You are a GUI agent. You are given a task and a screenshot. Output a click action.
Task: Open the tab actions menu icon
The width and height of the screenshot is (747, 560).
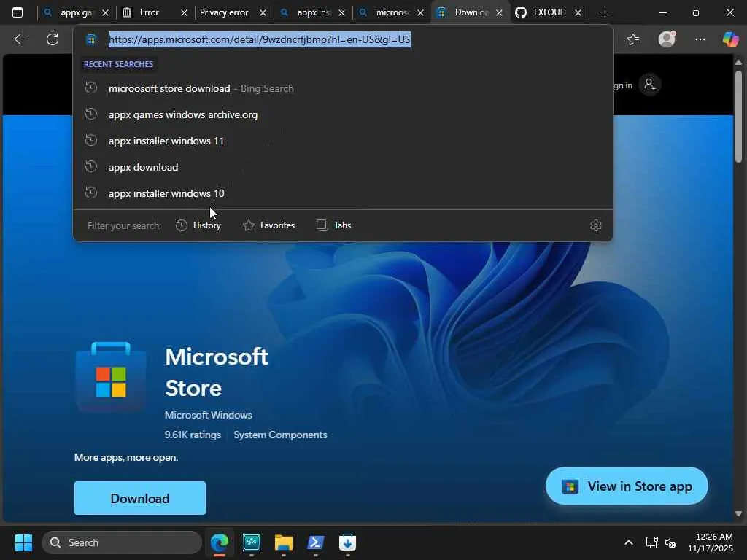(x=18, y=12)
